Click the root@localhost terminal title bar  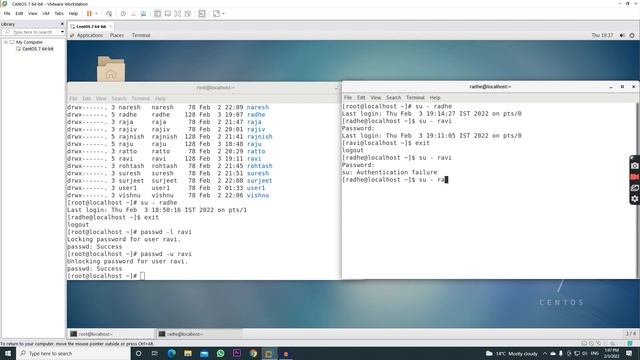click(204, 87)
